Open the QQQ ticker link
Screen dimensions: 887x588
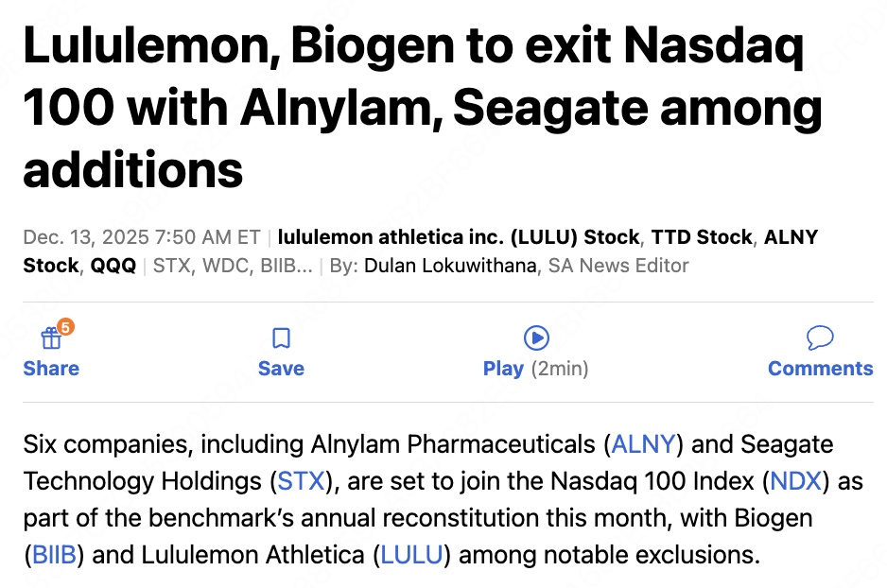pyautogui.click(x=113, y=266)
